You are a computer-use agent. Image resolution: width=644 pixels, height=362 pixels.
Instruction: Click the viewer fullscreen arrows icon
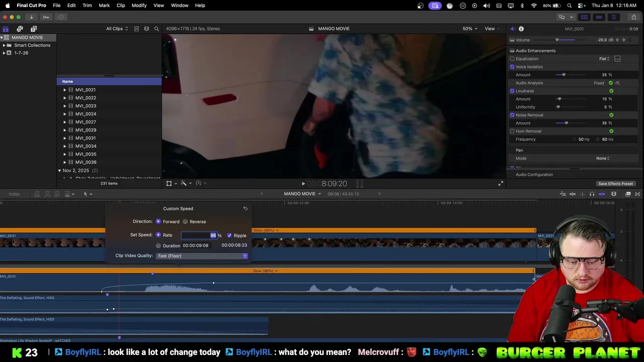501,184
